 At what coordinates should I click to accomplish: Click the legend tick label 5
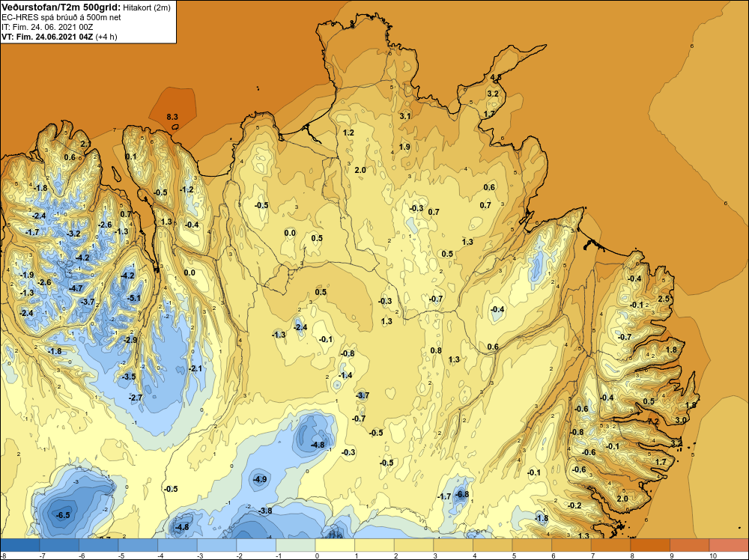pyautogui.click(x=514, y=556)
